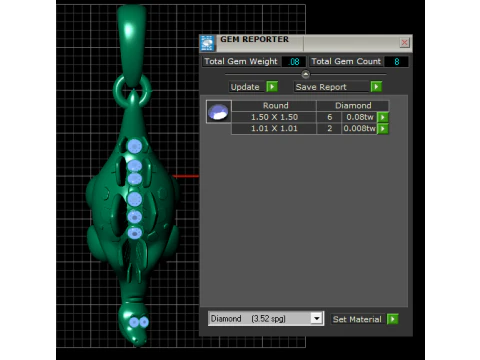Close the Gem Reporter window
The image size is (480, 360).
click(x=404, y=43)
